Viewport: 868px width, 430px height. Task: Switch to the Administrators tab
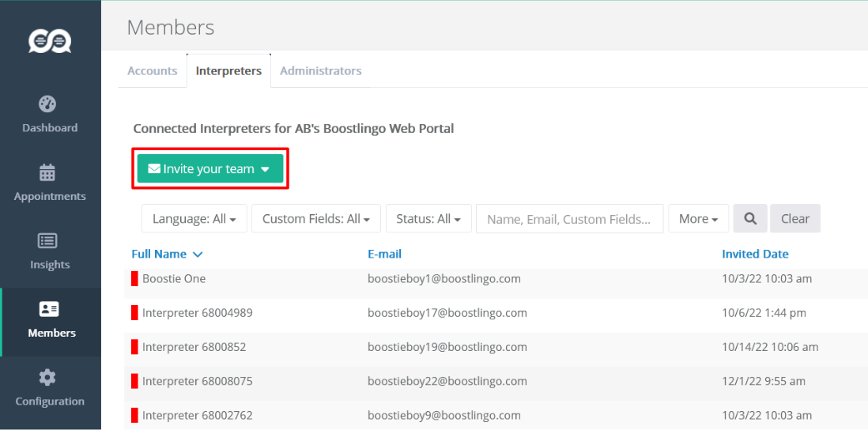320,71
